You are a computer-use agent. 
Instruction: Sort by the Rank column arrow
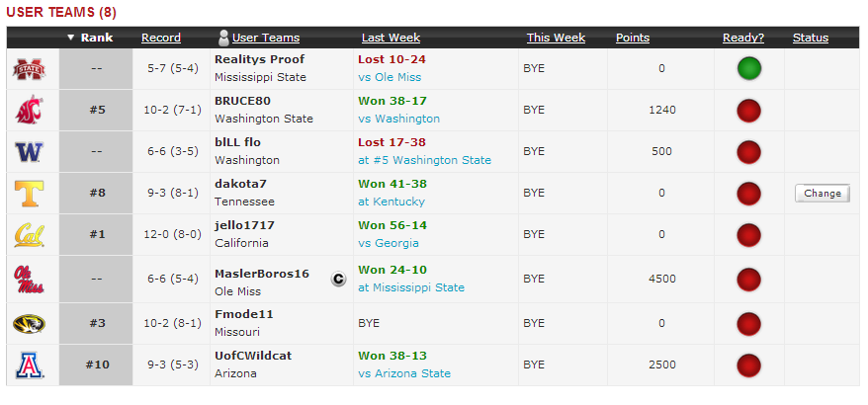[x=70, y=38]
